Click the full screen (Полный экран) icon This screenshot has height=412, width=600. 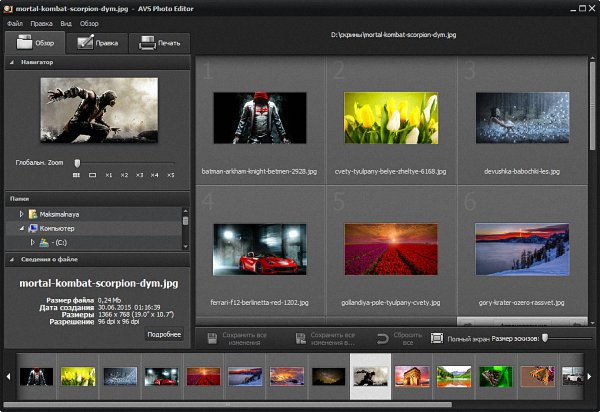(437, 338)
